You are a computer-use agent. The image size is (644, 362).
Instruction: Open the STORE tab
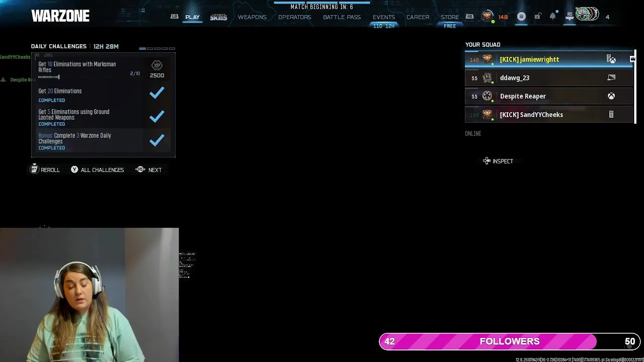coord(450,17)
